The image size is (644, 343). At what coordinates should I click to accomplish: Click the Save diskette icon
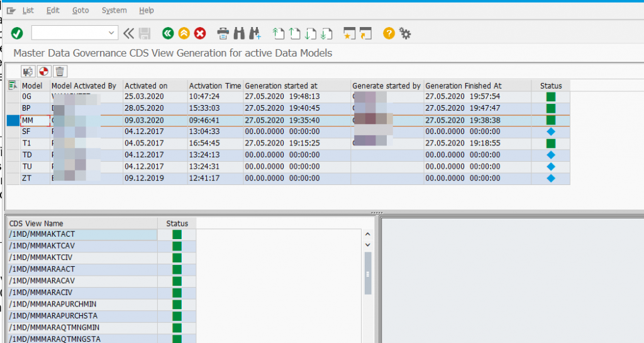tap(145, 33)
